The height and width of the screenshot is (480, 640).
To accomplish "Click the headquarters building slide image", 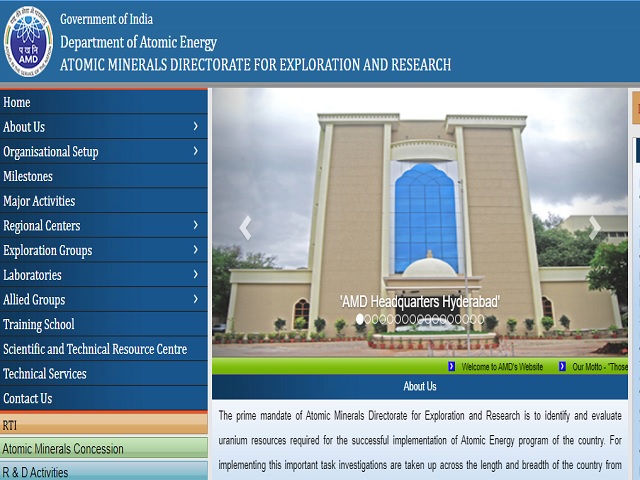I will [x=420, y=222].
